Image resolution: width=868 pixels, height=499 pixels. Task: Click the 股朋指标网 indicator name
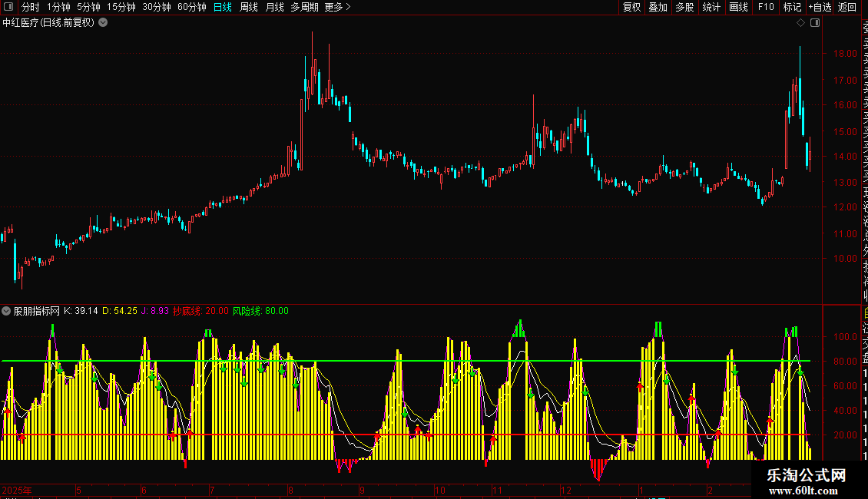pos(37,311)
